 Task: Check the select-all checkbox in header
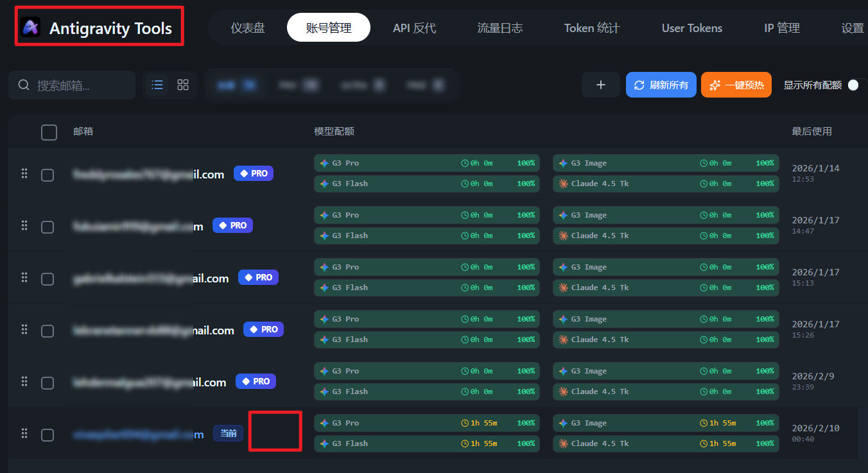point(49,132)
